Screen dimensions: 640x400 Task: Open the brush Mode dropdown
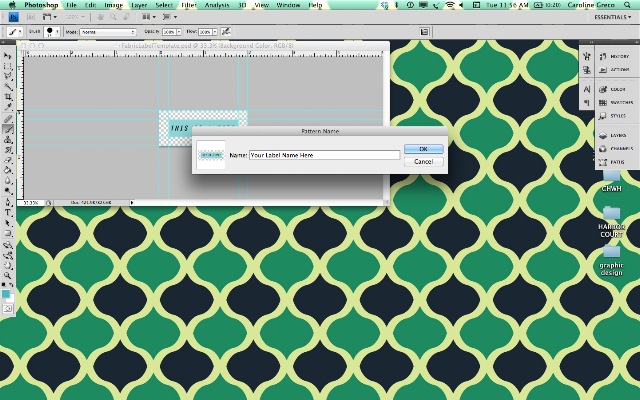[108, 32]
